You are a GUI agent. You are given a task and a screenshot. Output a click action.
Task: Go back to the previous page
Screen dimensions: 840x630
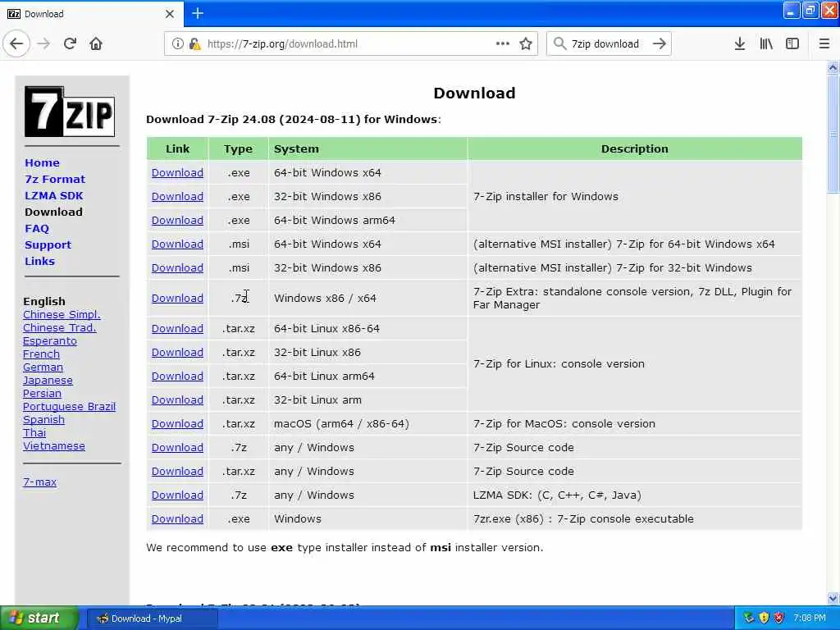pyautogui.click(x=16, y=43)
